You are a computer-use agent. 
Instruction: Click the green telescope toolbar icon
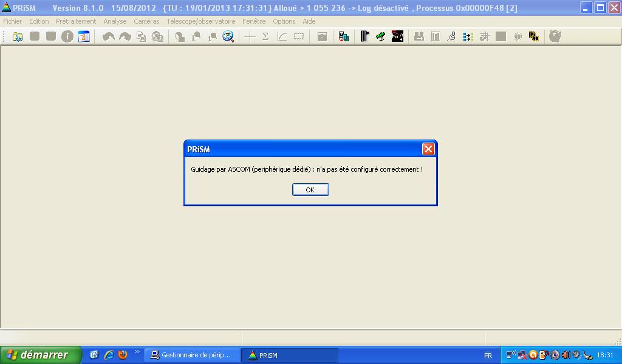[381, 37]
